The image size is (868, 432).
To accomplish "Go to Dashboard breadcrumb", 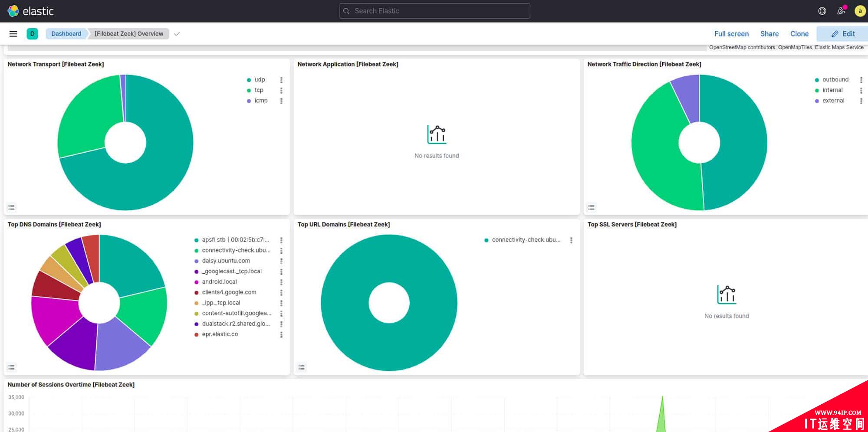I will [x=66, y=34].
